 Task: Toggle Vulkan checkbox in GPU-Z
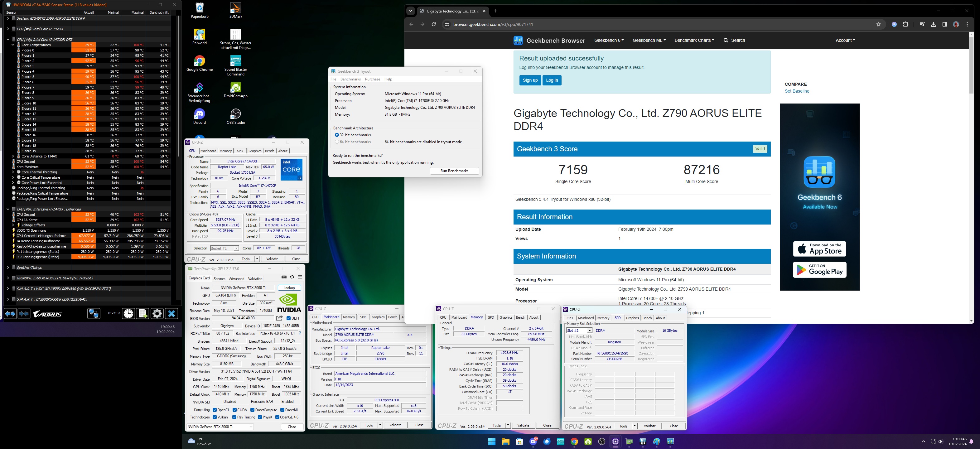tap(215, 417)
